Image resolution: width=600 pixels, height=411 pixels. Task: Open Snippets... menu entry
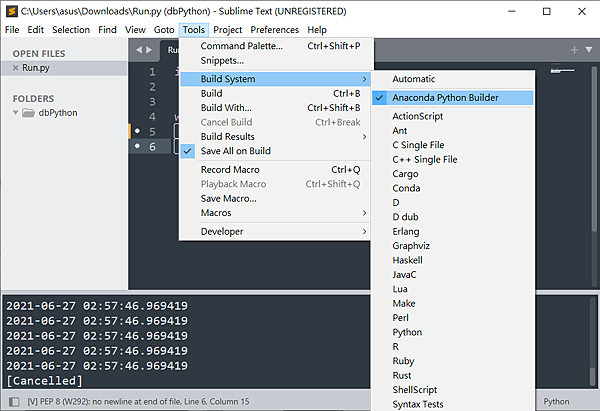pyautogui.click(x=274, y=60)
